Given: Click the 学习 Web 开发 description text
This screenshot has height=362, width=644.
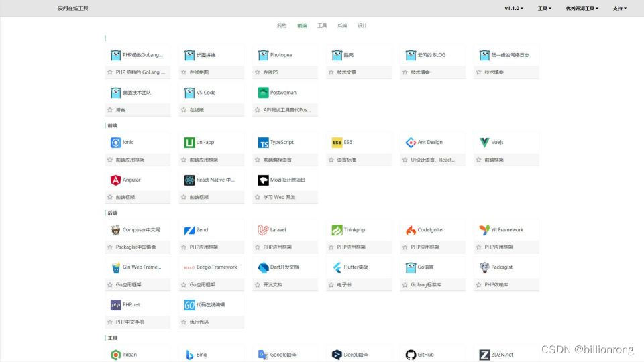Looking at the screenshot, I should 279,197.
